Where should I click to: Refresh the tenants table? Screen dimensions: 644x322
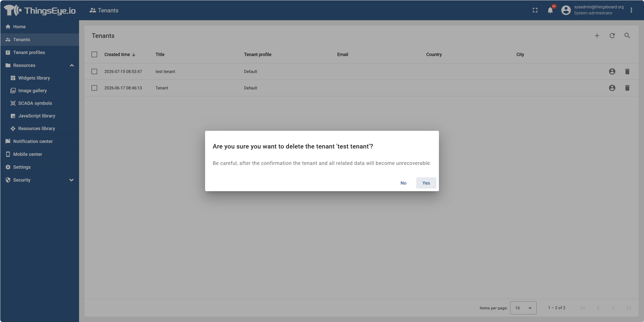(x=612, y=36)
